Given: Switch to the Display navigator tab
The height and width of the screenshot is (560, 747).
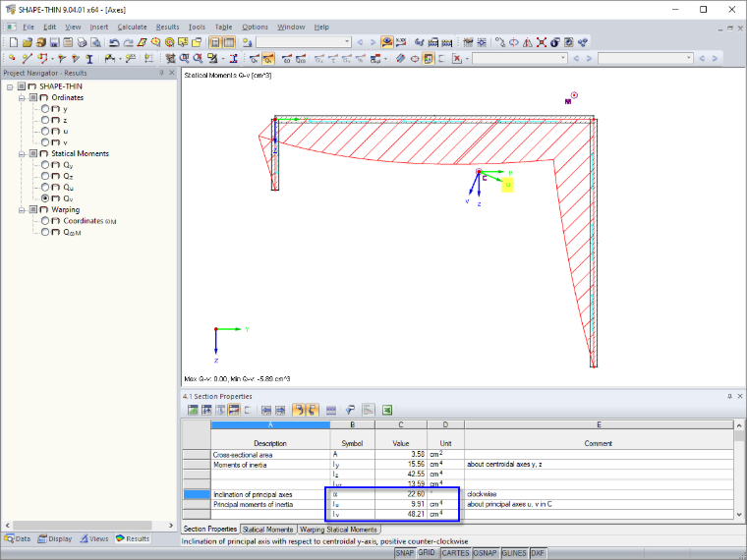Looking at the screenshot, I should tap(55, 539).
